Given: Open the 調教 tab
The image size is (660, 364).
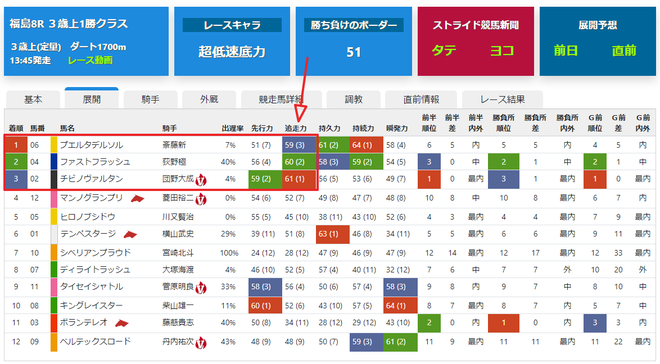Looking at the screenshot, I should coord(354,99).
